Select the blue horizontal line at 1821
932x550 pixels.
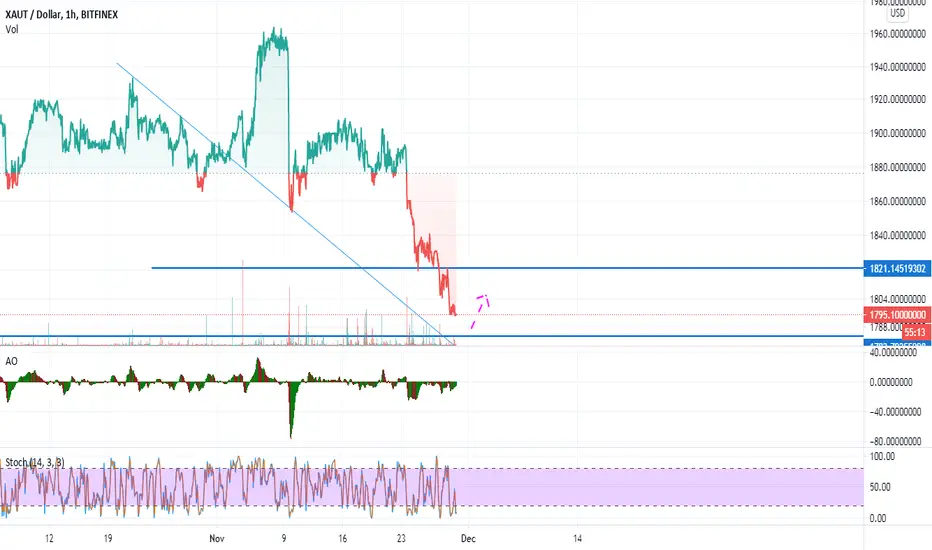coord(507,268)
